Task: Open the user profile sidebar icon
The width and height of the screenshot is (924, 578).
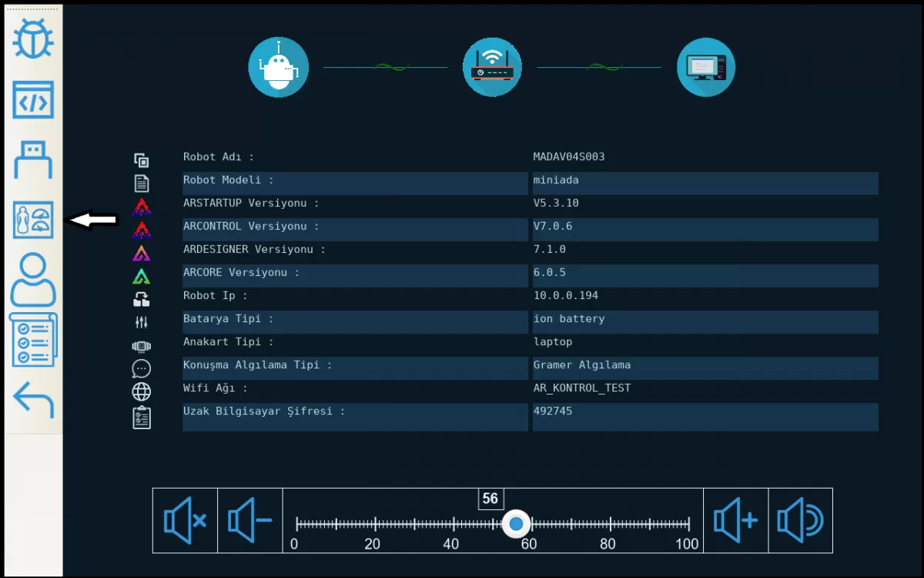Action: click(x=33, y=280)
